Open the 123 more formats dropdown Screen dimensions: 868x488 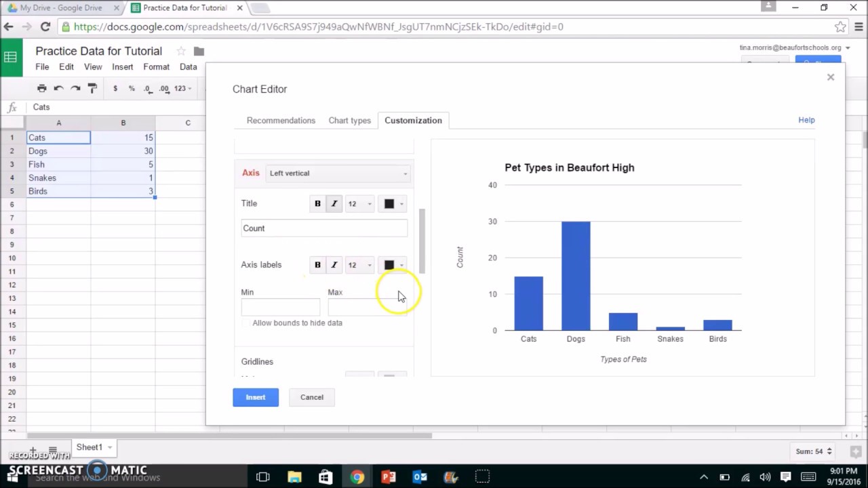pyautogui.click(x=183, y=88)
